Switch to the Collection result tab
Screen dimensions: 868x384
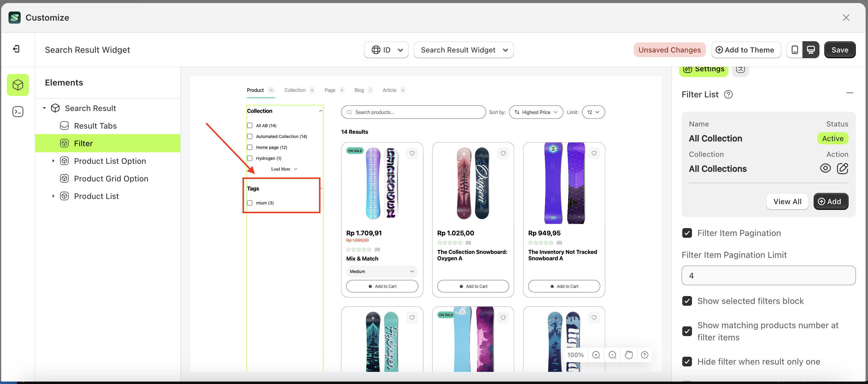point(295,90)
